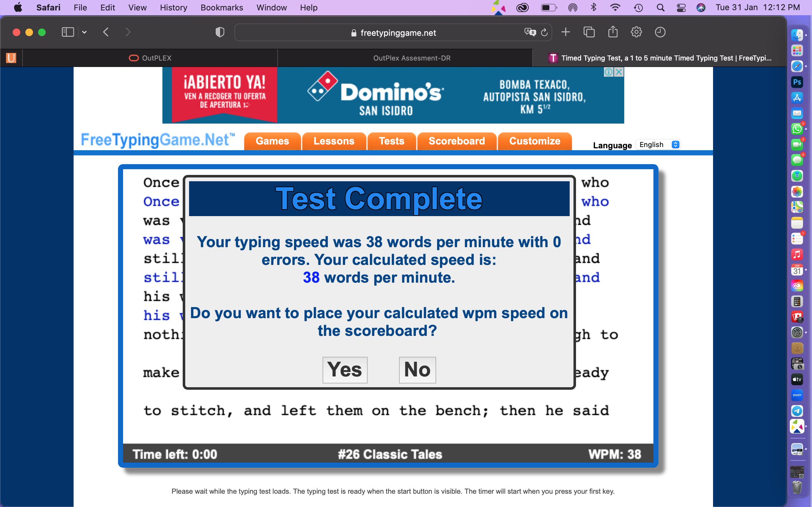Expand the sidebar chevron dropdown
This screenshot has width=812, height=507.
coord(85,32)
